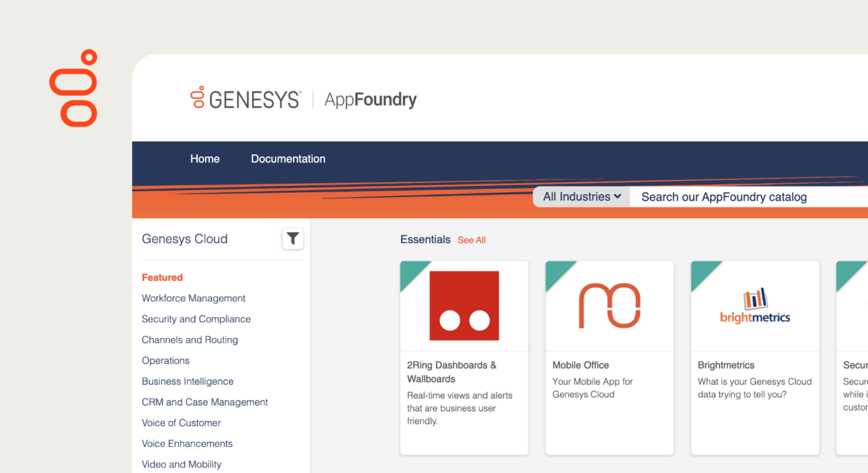Click the 'Real-time views and alerts' description
Viewport: 868px width, 473px height.
coord(459,408)
